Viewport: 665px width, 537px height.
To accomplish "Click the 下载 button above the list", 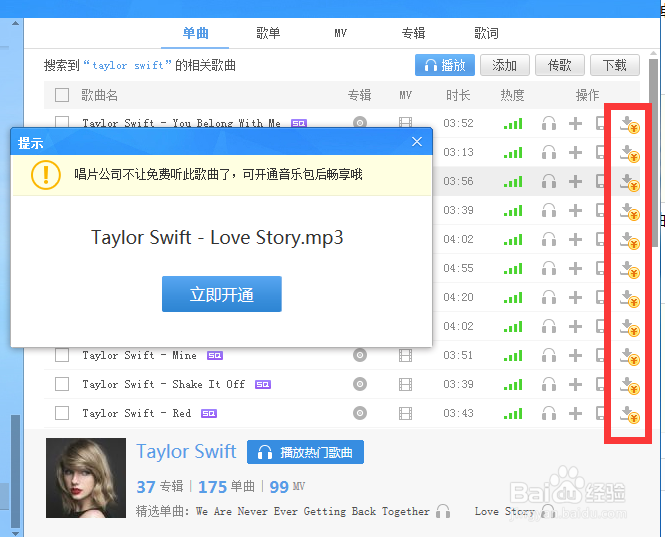I will coord(615,65).
